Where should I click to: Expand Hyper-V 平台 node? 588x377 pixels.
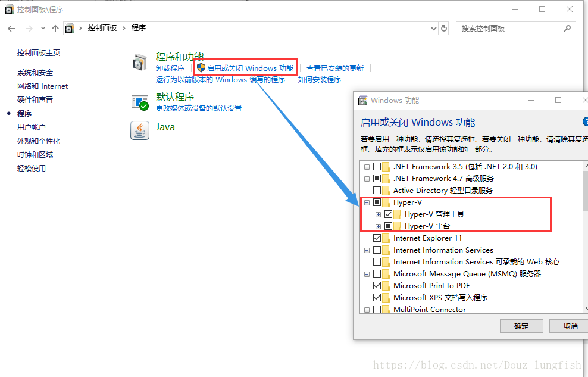[x=378, y=226]
